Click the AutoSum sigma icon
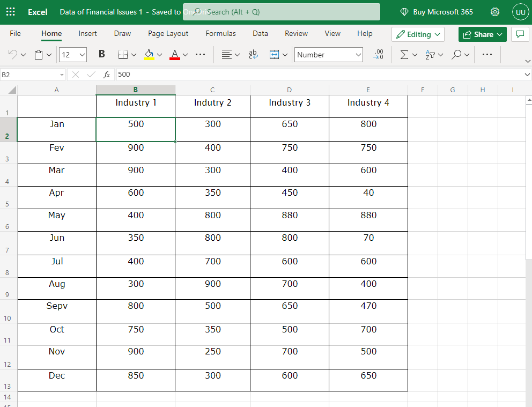This screenshot has width=532, height=407. (404, 54)
